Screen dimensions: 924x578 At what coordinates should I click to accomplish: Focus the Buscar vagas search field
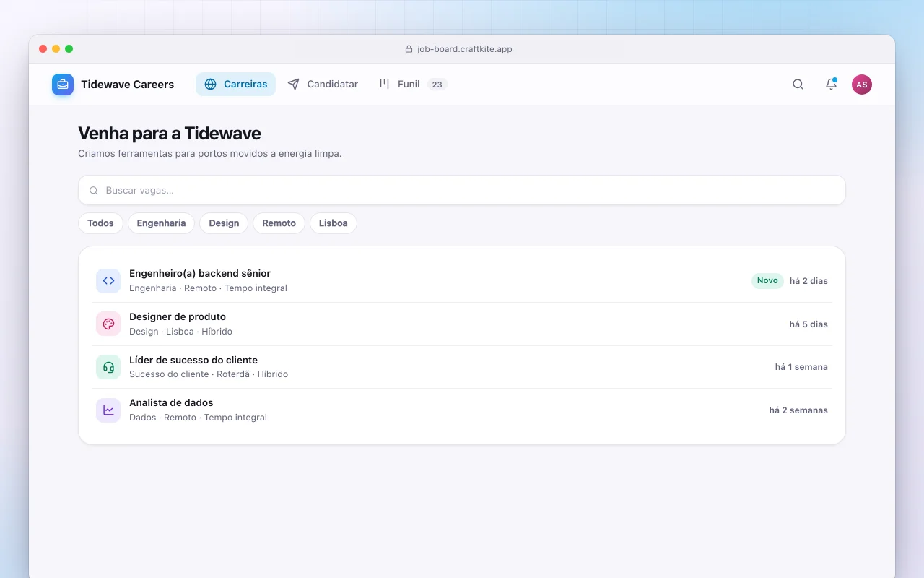pyautogui.click(x=462, y=190)
